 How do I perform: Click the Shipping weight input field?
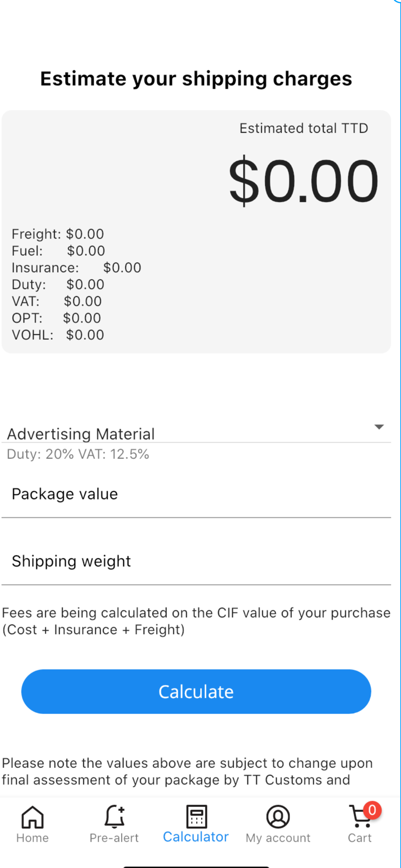coord(196,562)
